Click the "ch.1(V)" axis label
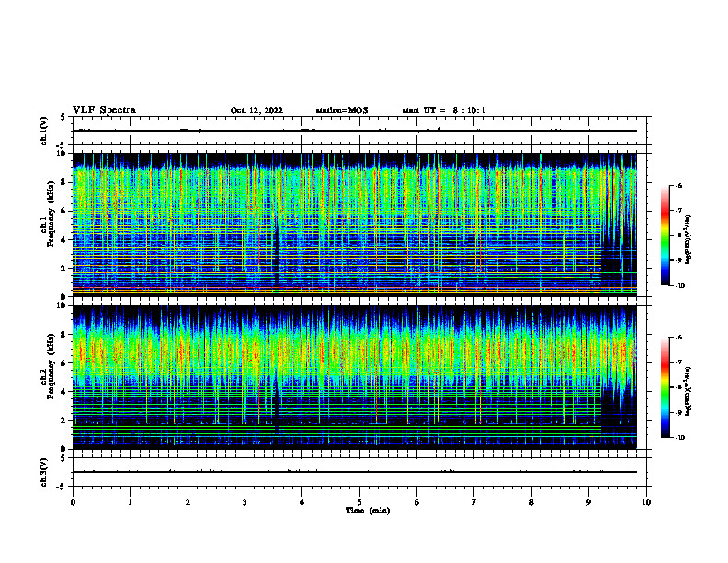Viewport: 728px width, 563px height. [x=44, y=131]
